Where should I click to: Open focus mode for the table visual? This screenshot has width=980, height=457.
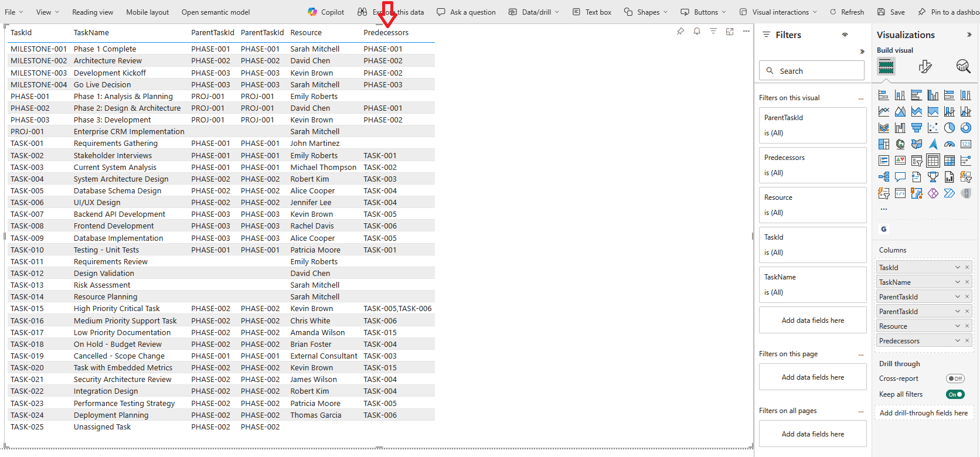730,32
